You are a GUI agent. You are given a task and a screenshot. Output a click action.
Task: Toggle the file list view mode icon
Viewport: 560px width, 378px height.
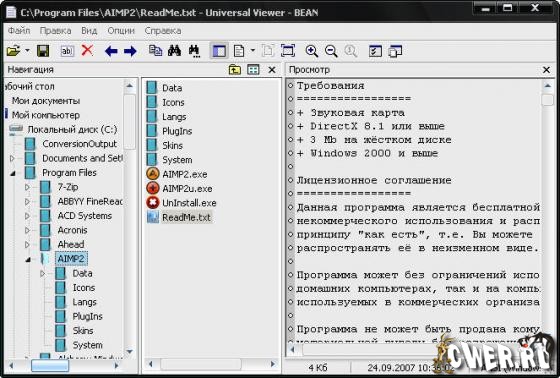point(253,70)
